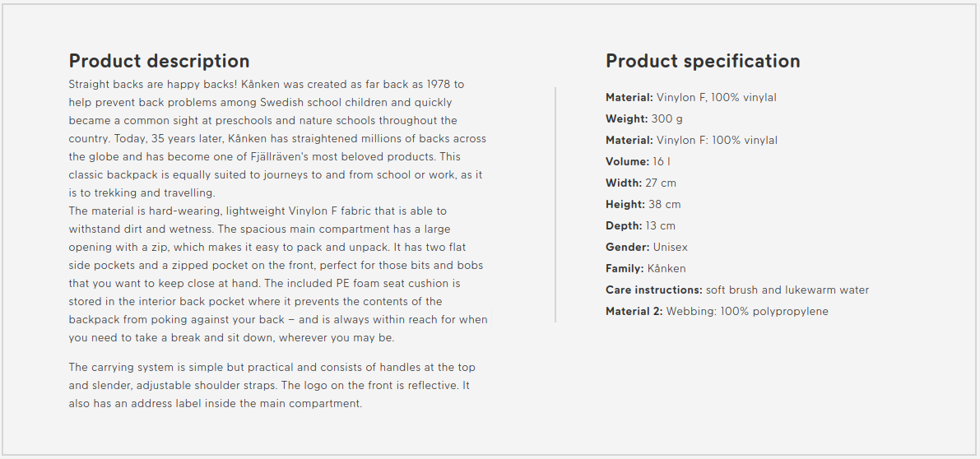Click the Depth 13 cm specification
Viewport: 980px width, 459px height.
pos(640,226)
